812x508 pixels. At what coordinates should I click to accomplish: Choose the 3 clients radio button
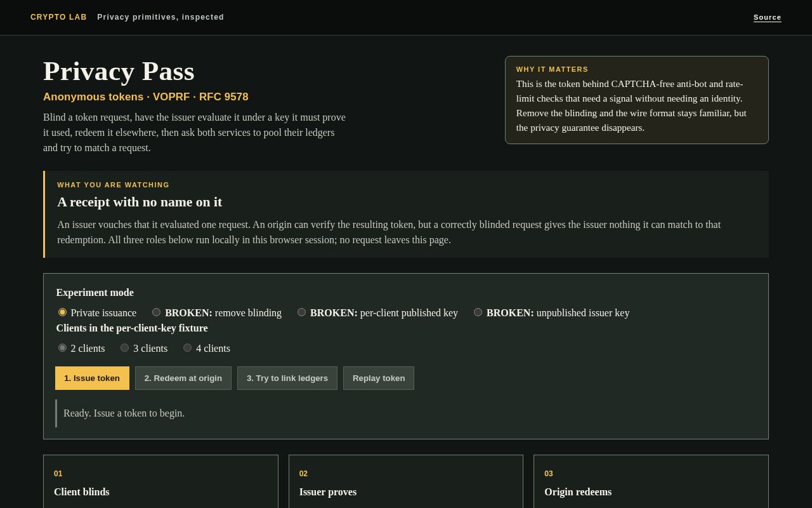tap(124, 348)
